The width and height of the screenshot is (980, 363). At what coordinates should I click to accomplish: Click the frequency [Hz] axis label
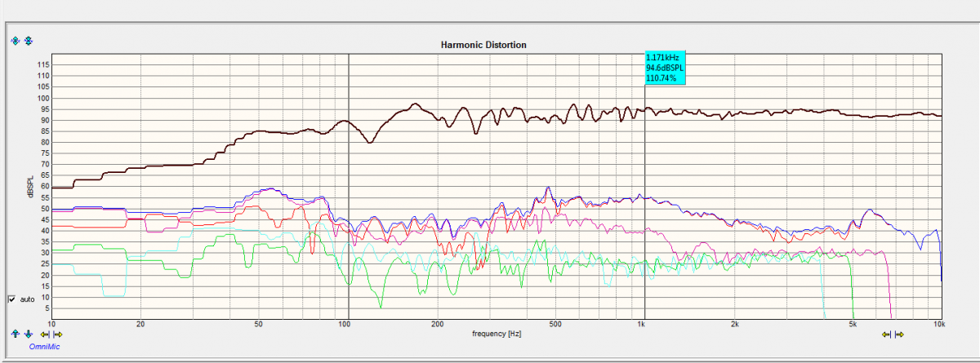coord(497,334)
